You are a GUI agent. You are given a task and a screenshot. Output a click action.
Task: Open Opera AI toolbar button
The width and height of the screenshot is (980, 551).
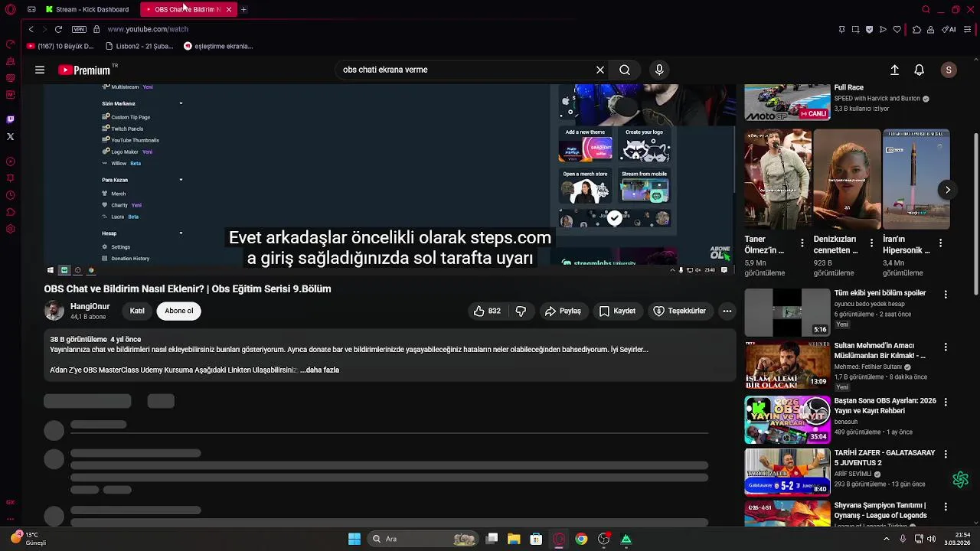click(949, 29)
